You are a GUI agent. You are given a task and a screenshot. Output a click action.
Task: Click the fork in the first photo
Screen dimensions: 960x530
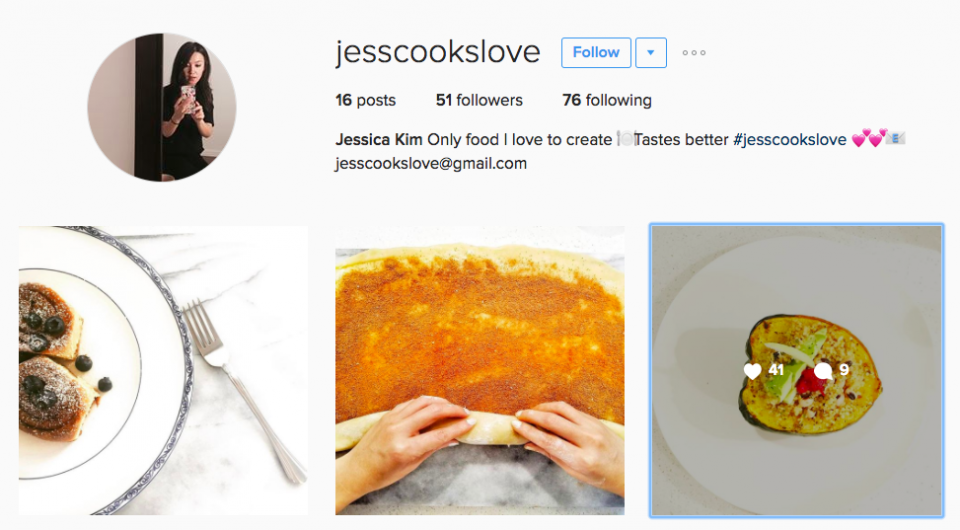coord(245,390)
